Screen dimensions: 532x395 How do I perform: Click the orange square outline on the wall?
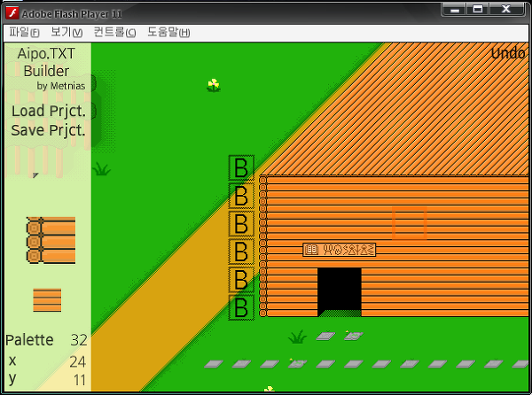[409, 223]
